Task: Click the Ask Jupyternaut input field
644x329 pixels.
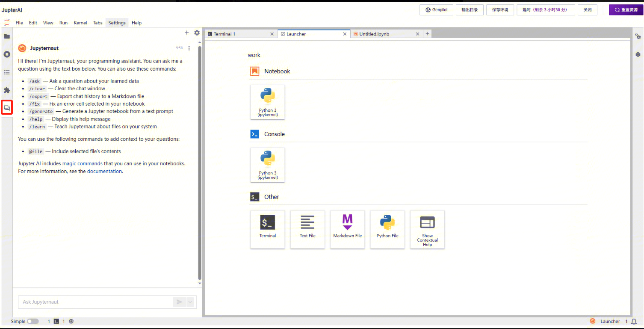Action: 95,302
